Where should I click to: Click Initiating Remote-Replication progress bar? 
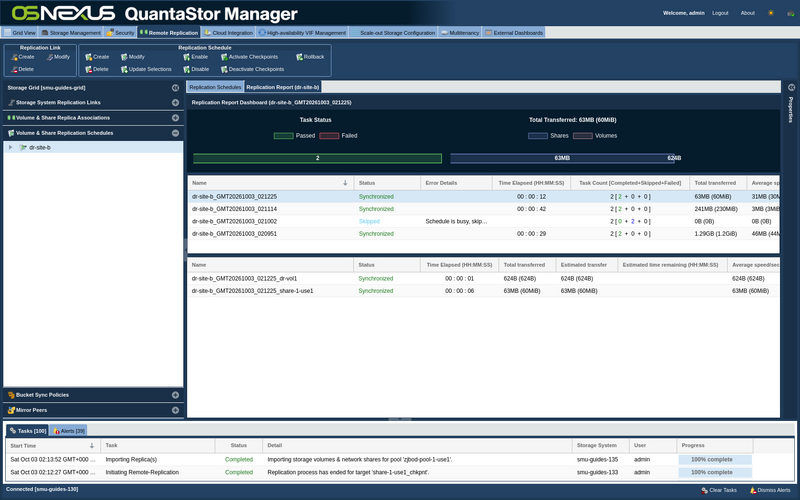(715, 472)
